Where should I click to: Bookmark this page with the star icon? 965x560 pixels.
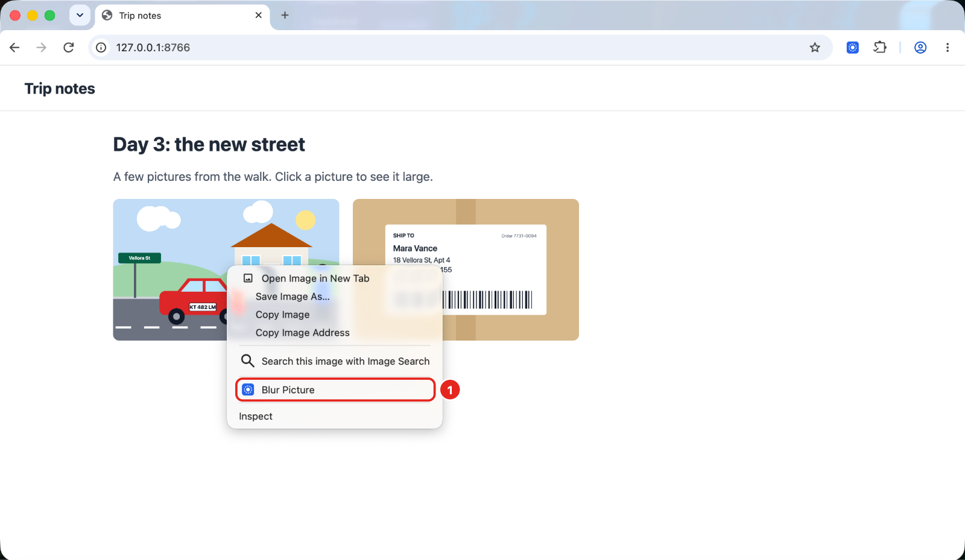815,48
